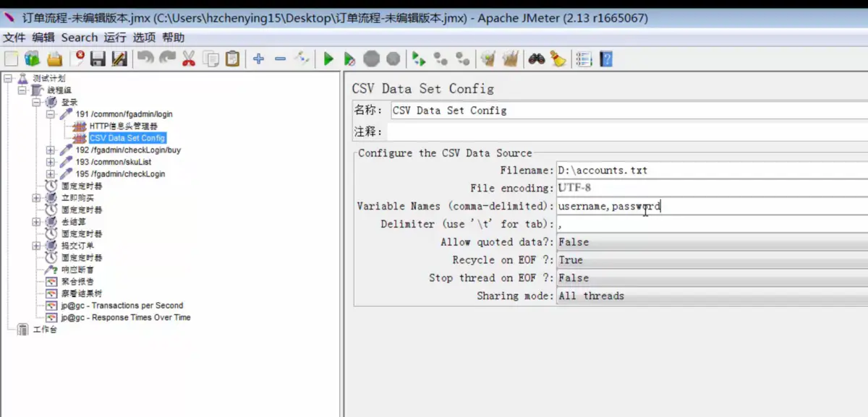
Task: Click the Copy toolbar icon
Action: 210,59
